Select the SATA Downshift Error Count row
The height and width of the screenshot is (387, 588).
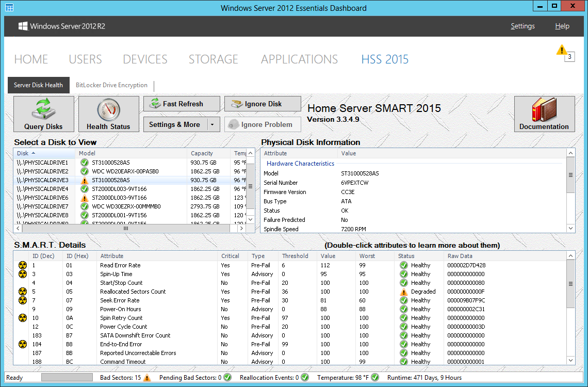[289, 335]
